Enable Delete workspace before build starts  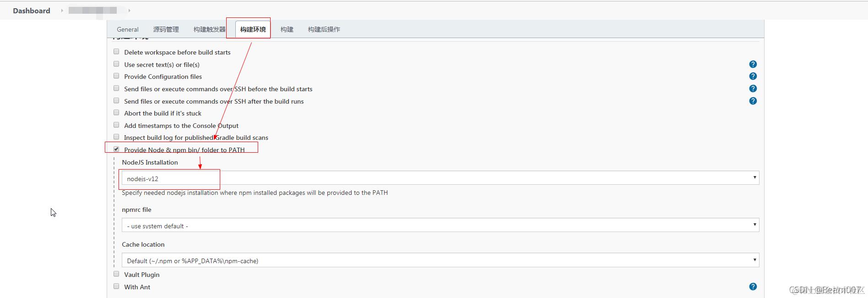(x=116, y=52)
